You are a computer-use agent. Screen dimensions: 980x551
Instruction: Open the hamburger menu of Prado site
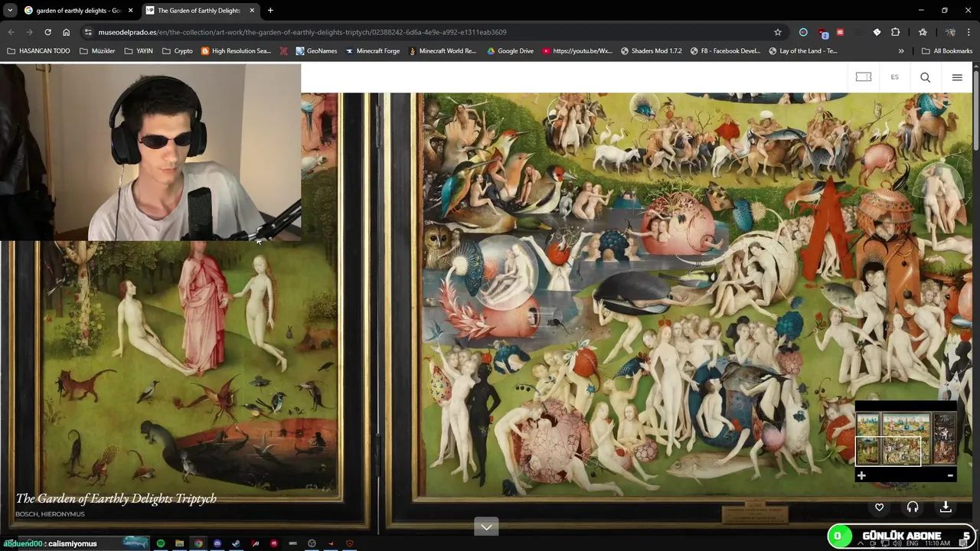(957, 77)
